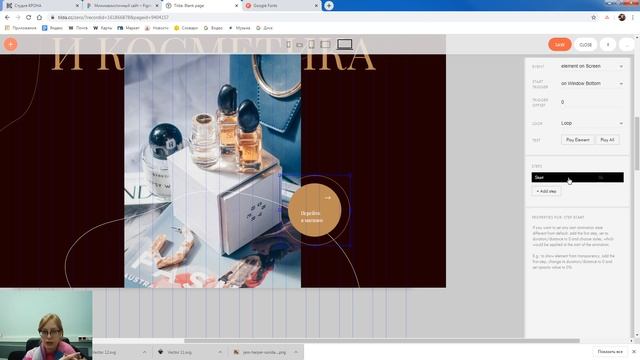The height and width of the screenshot is (360, 640).
Task: Click the browser address bar
Action: 318,18
